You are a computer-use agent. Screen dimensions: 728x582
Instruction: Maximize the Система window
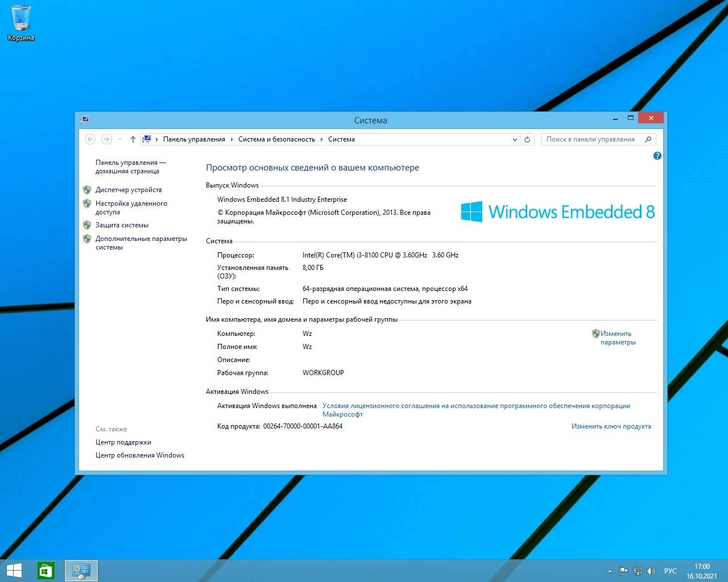click(630, 118)
